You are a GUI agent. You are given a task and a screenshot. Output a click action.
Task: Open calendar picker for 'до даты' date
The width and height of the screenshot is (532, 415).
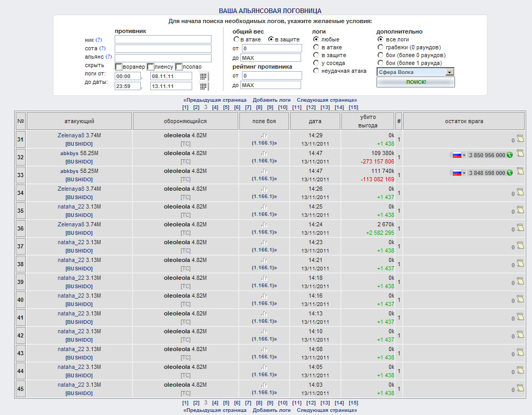pos(204,86)
